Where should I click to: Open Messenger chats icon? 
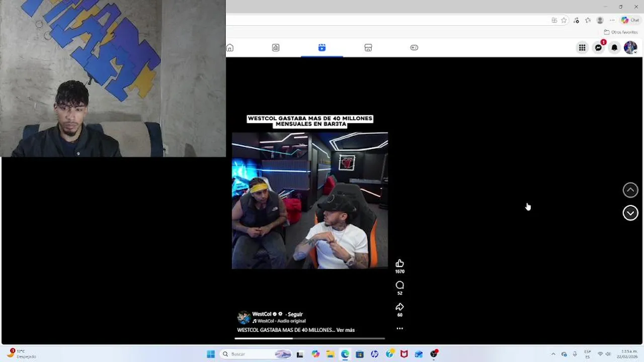coord(598,48)
